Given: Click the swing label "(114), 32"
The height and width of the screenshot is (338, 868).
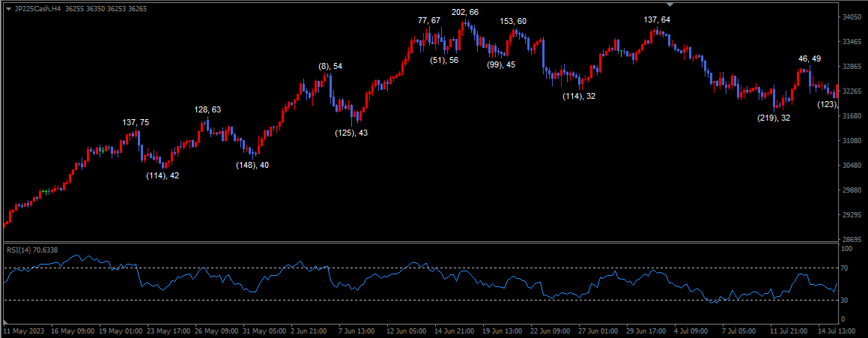Looking at the screenshot, I should [579, 96].
